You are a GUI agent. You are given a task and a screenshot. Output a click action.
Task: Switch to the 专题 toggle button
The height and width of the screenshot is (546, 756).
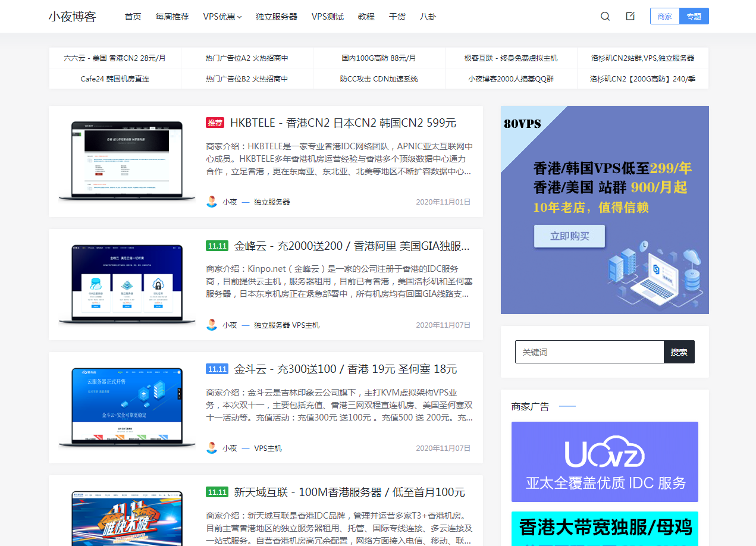pyautogui.click(x=694, y=17)
